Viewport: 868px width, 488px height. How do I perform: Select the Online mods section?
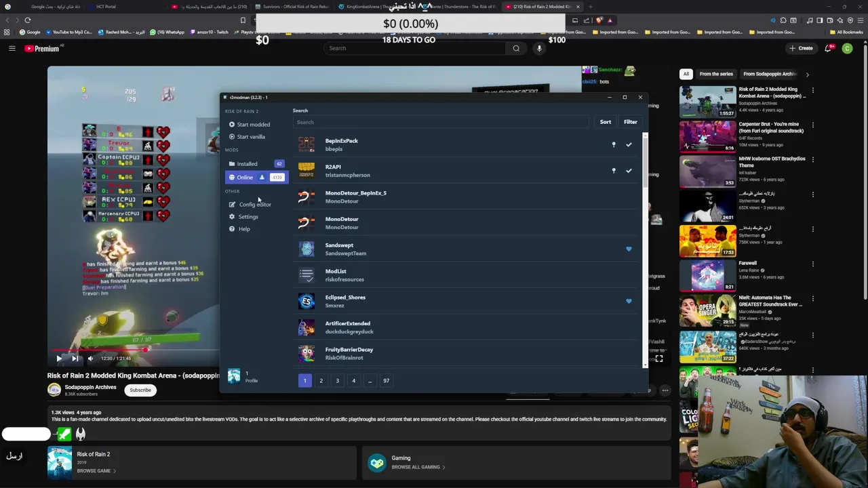click(256, 178)
